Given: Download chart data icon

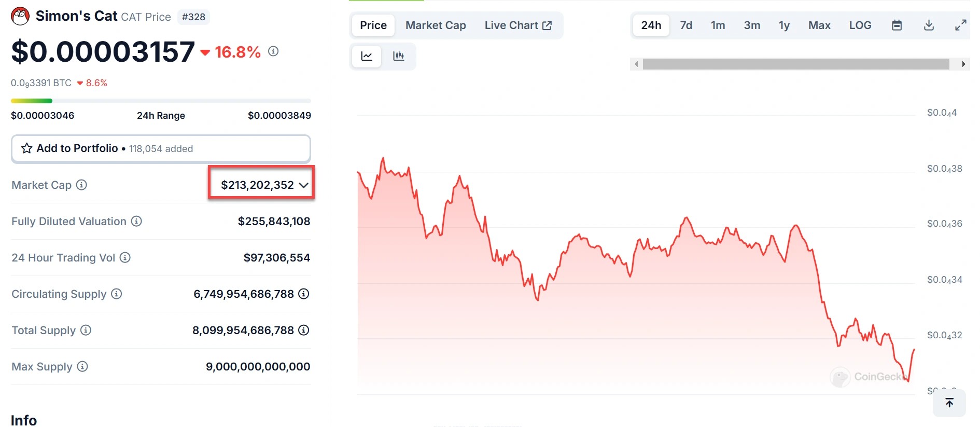Looking at the screenshot, I should [929, 25].
